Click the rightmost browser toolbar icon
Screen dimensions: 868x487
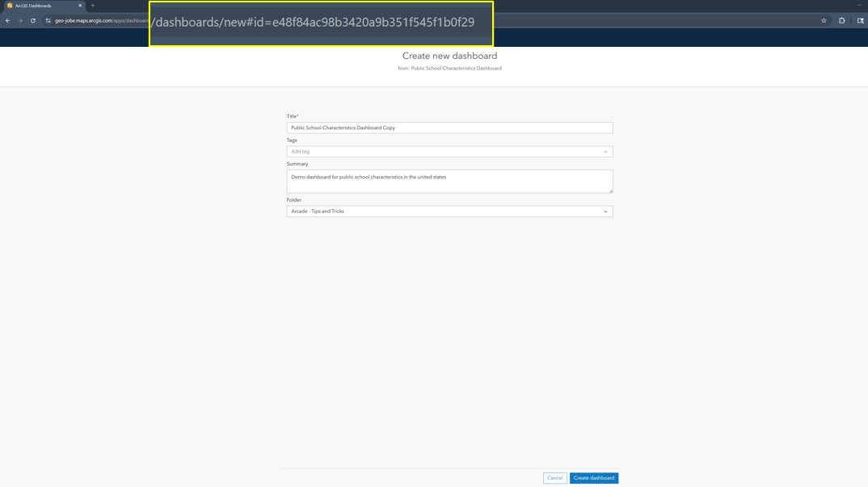860,20
